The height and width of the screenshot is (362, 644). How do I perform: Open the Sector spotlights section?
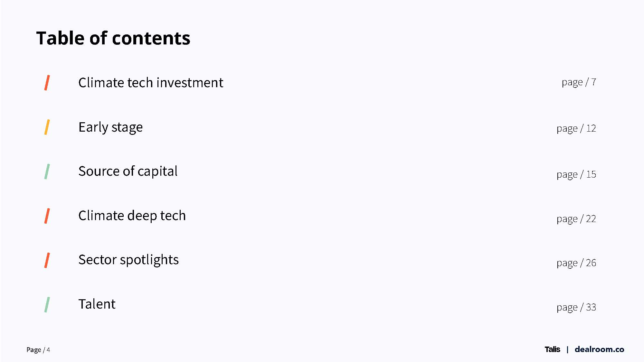pyautogui.click(x=128, y=260)
